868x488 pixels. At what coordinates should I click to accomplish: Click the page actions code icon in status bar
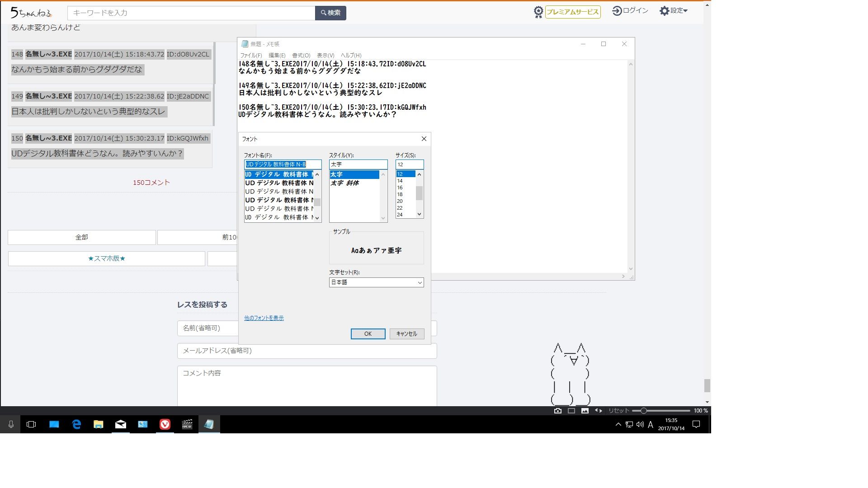599,411
